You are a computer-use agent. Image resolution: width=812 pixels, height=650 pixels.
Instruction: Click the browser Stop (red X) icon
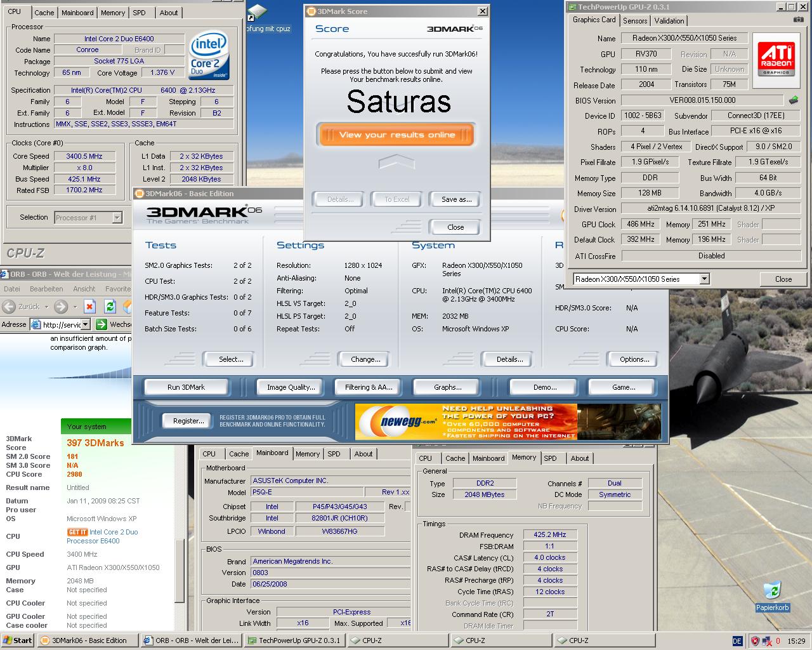(89, 307)
